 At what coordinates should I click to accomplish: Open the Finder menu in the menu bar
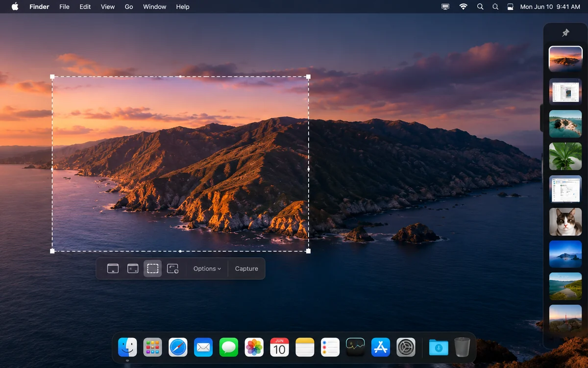(x=39, y=7)
